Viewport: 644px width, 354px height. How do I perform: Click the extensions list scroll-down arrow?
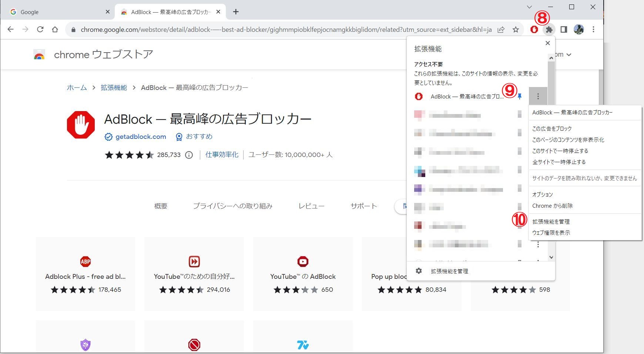pos(551,257)
